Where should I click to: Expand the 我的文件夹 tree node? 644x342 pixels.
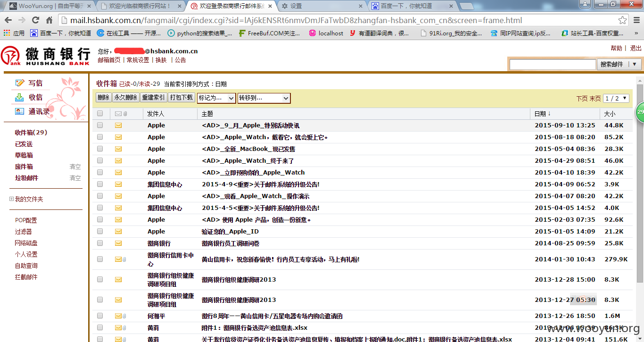(11, 199)
